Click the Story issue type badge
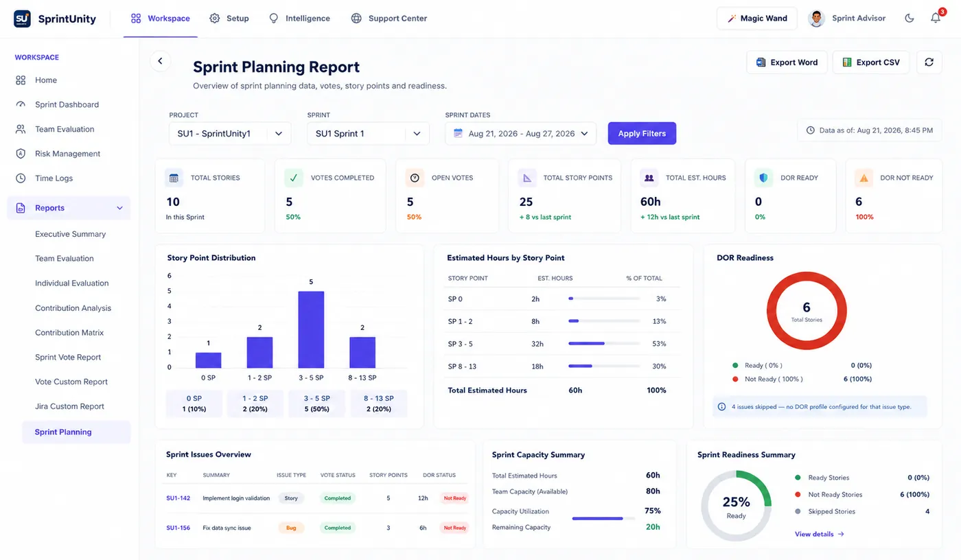This screenshot has width=961, height=560. [x=291, y=498]
